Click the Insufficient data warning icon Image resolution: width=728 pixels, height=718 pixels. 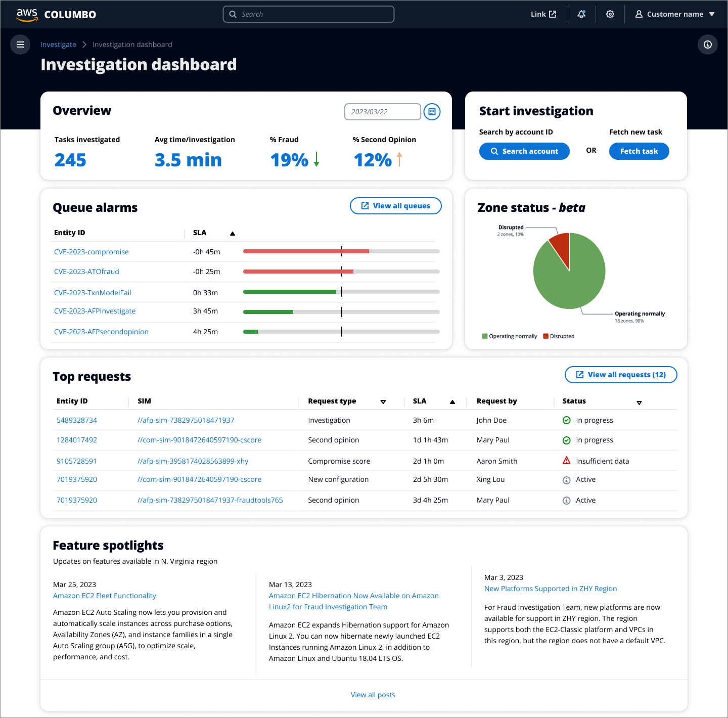tap(567, 461)
